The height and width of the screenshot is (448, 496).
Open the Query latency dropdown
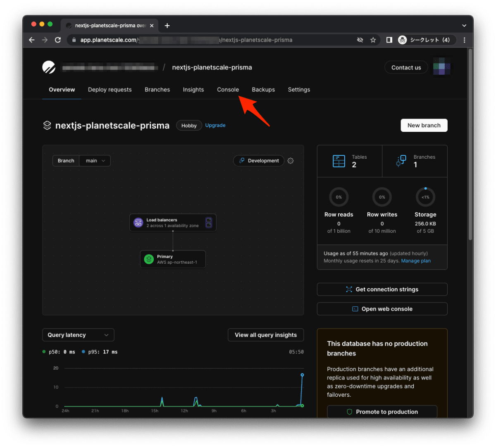click(x=78, y=335)
